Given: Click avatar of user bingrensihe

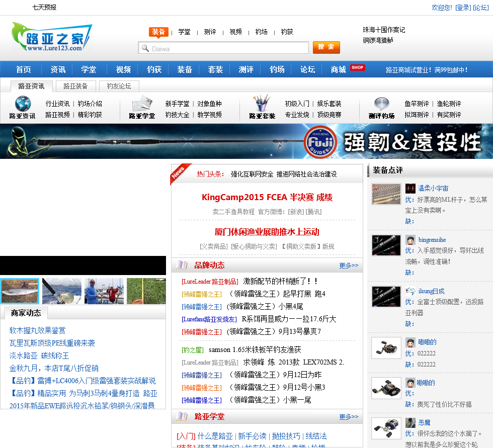Looking at the screenshot, I should pos(410,240).
